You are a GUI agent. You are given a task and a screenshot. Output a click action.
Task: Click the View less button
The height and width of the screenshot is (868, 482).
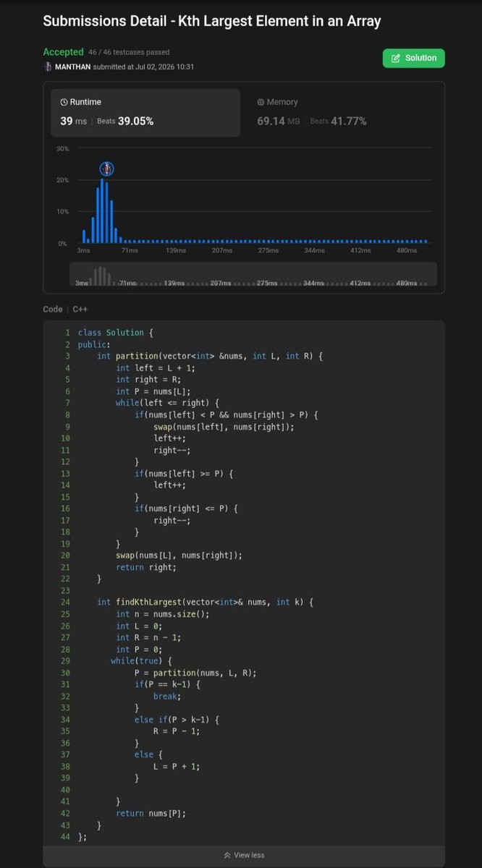point(244,855)
